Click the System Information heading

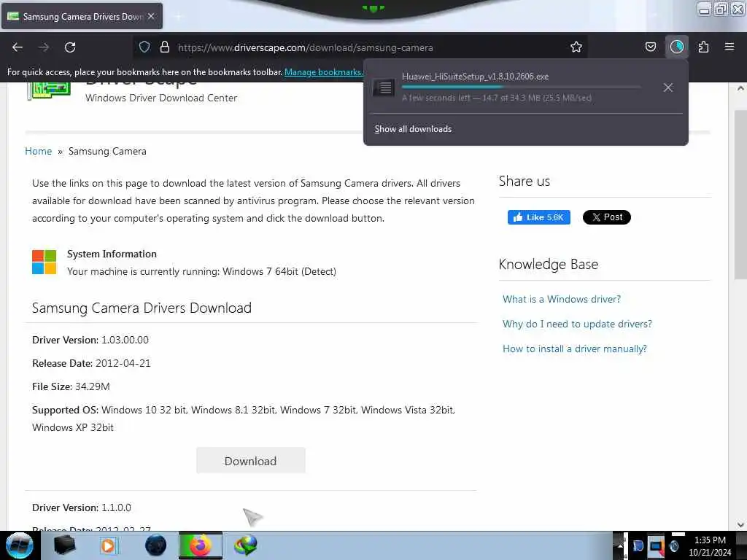[112, 254]
